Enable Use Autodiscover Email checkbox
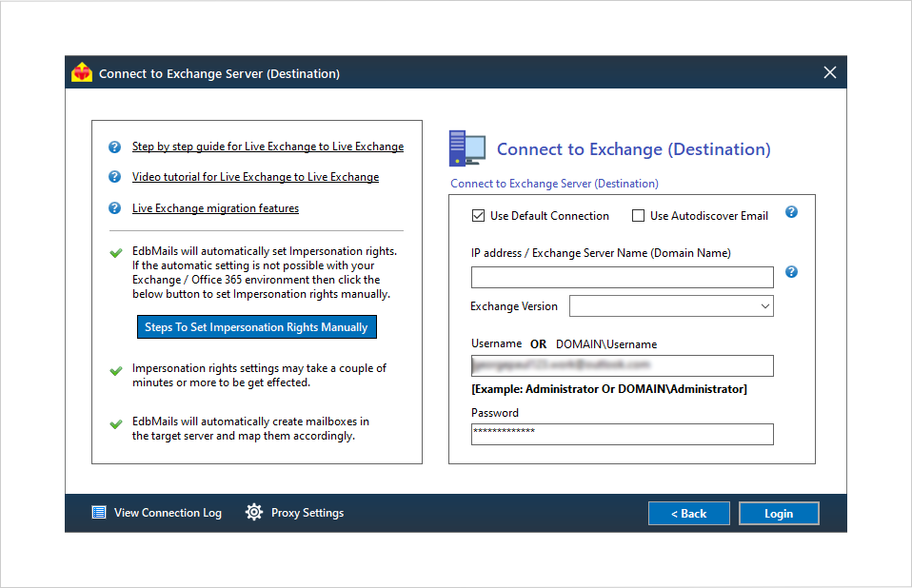Screen dimensions: 912x588 (x=638, y=216)
